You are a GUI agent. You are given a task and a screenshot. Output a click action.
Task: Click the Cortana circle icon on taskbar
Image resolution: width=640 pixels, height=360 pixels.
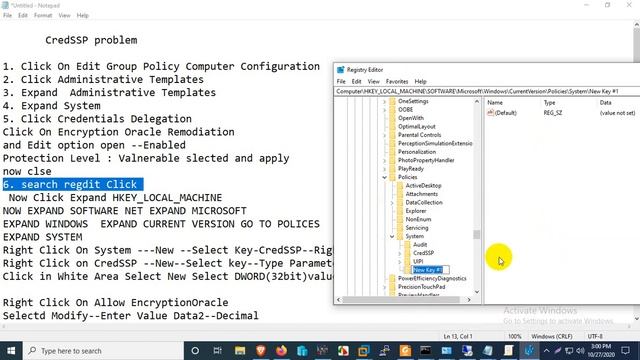tap(195, 351)
